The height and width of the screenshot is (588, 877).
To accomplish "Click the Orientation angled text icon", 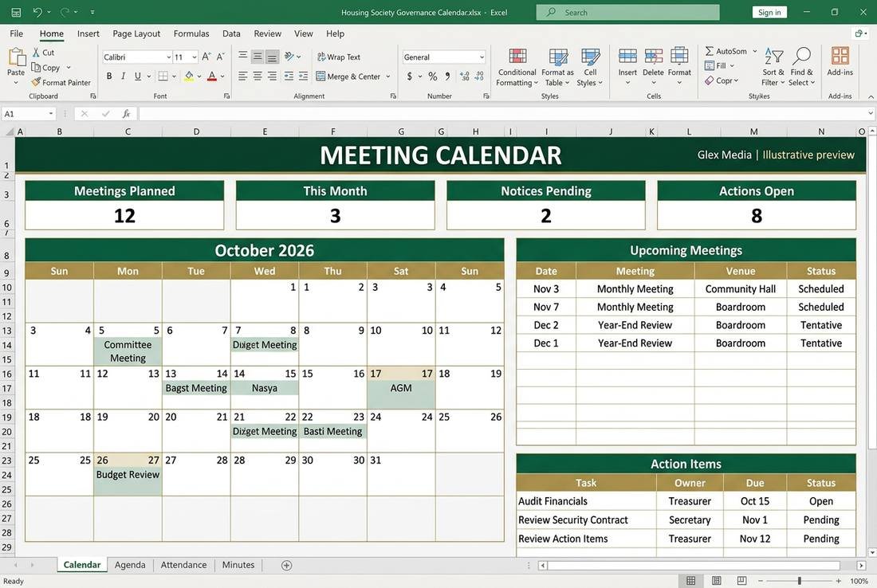I will pyautogui.click(x=289, y=57).
